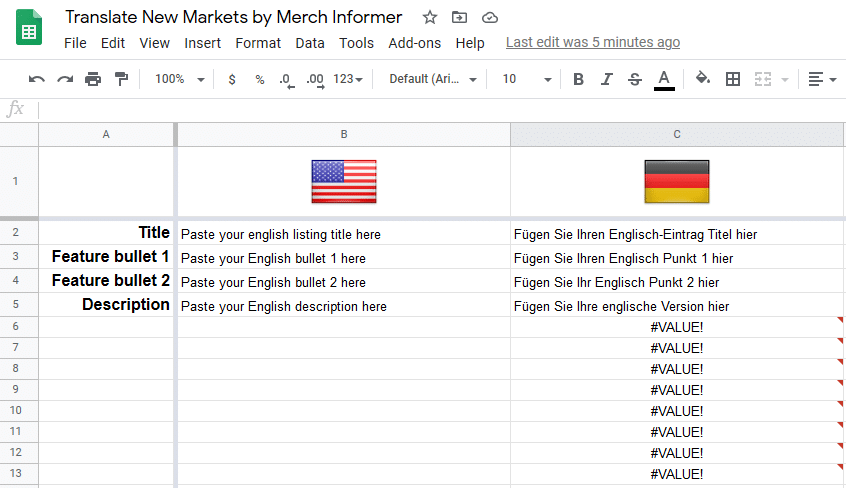This screenshot has height=488, width=846.
Task: Click the Move to folder icon
Action: (x=459, y=17)
